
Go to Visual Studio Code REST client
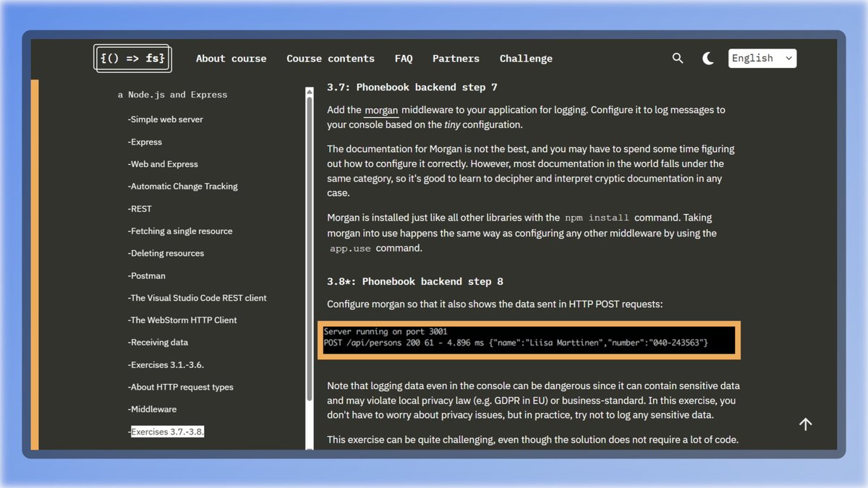coord(197,298)
